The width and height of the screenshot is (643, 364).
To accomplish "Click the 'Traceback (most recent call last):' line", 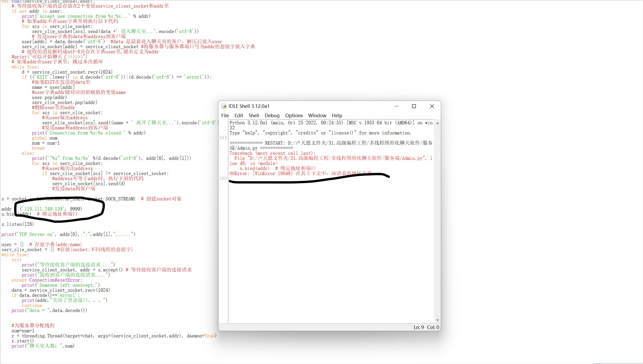I will (x=273, y=153).
